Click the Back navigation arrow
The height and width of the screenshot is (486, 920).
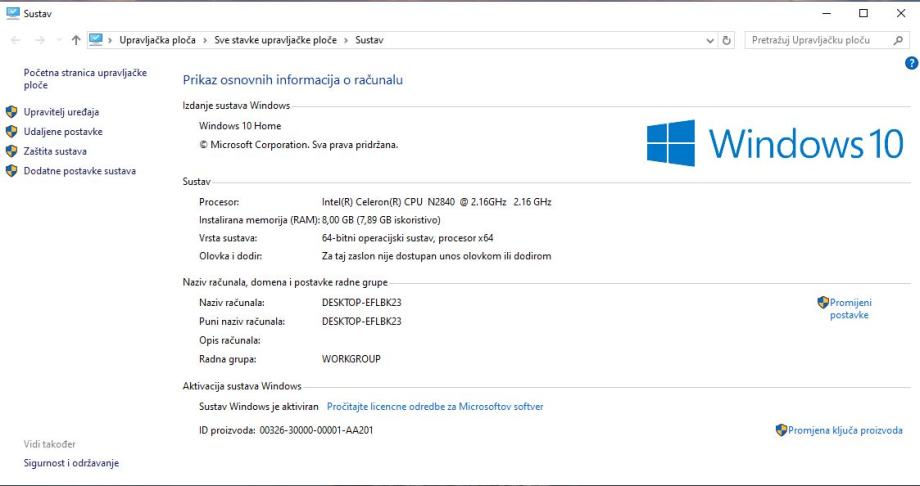click(x=16, y=40)
